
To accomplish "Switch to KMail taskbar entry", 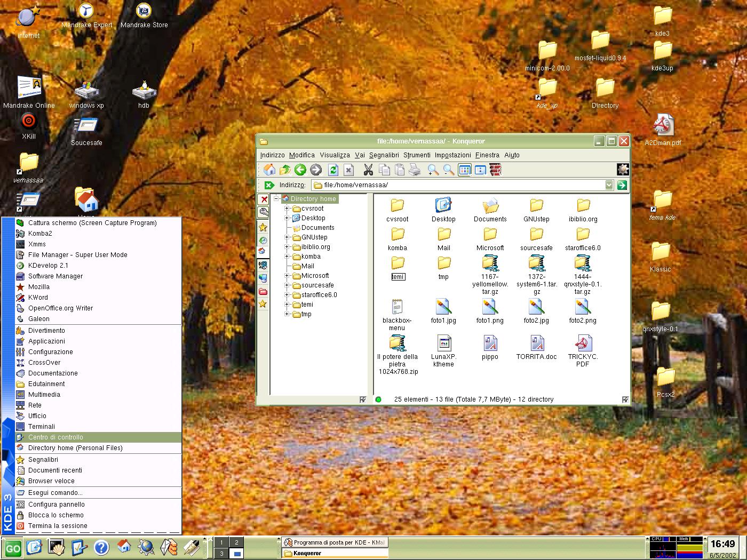I will pos(335,542).
